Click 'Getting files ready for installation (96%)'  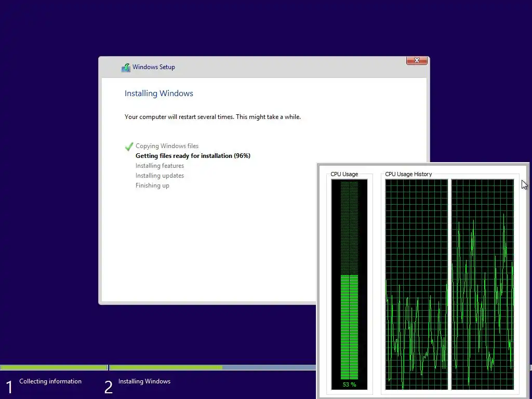point(193,156)
